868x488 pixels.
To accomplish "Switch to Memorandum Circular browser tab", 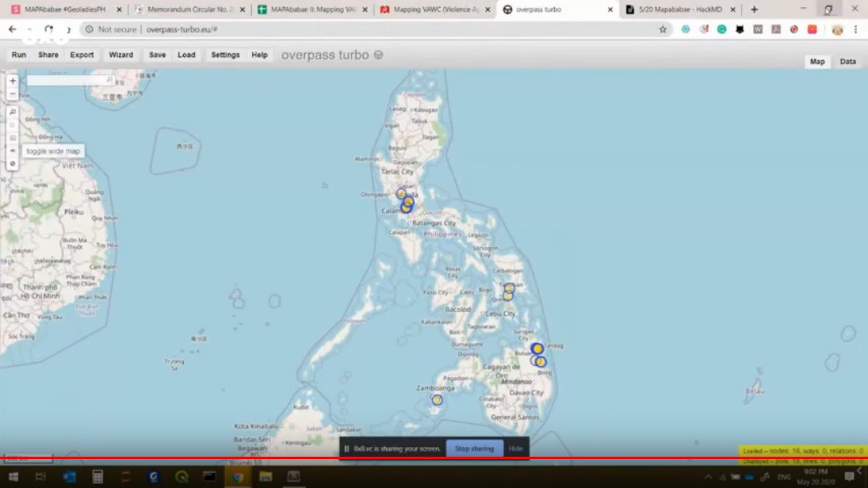I will pos(190,10).
